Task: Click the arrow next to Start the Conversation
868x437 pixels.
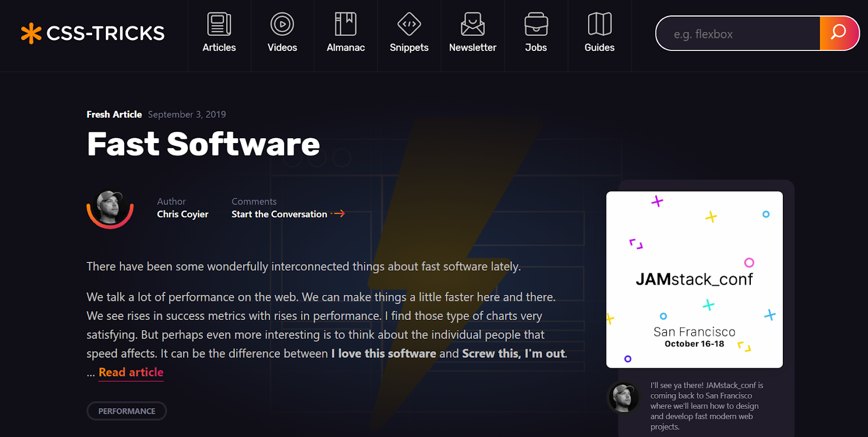Action: click(338, 214)
